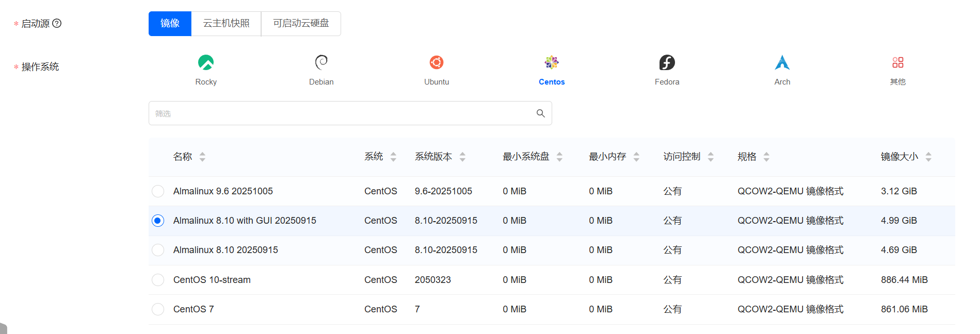The width and height of the screenshot is (980, 334).
Task: Choose the Debian swirl icon
Action: [321, 63]
